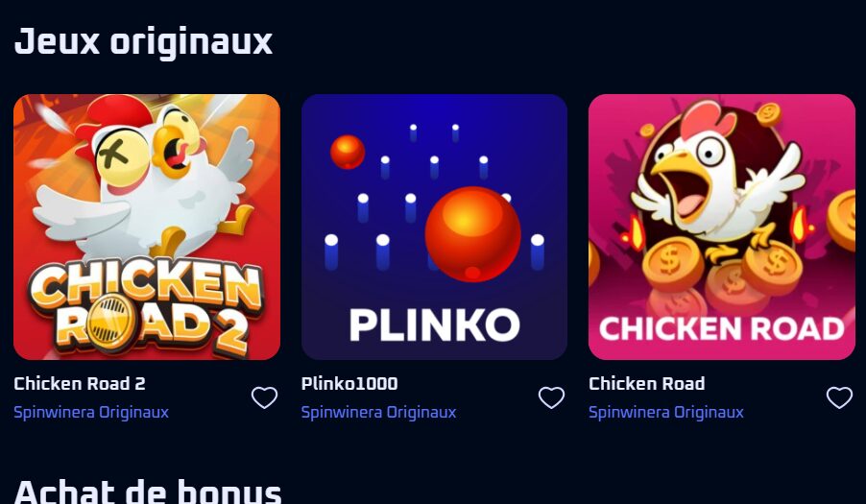The image size is (866, 504).
Task: Add Plinko1000 to favorites via heart
Action: click(552, 397)
